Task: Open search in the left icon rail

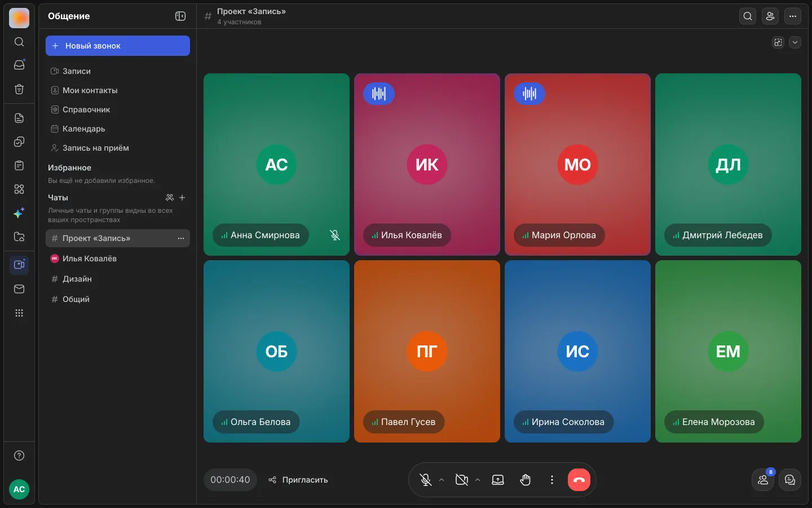Action: [x=19, y=42]
